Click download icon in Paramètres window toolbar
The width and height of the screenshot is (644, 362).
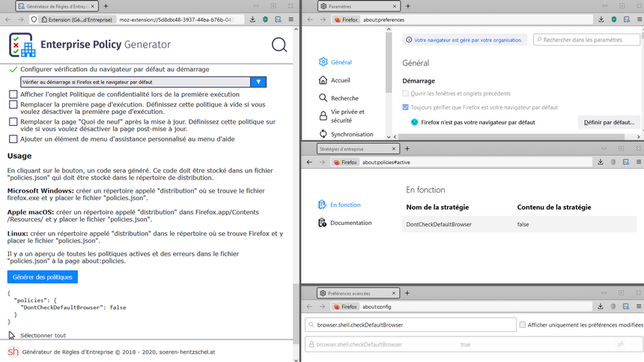601,19
